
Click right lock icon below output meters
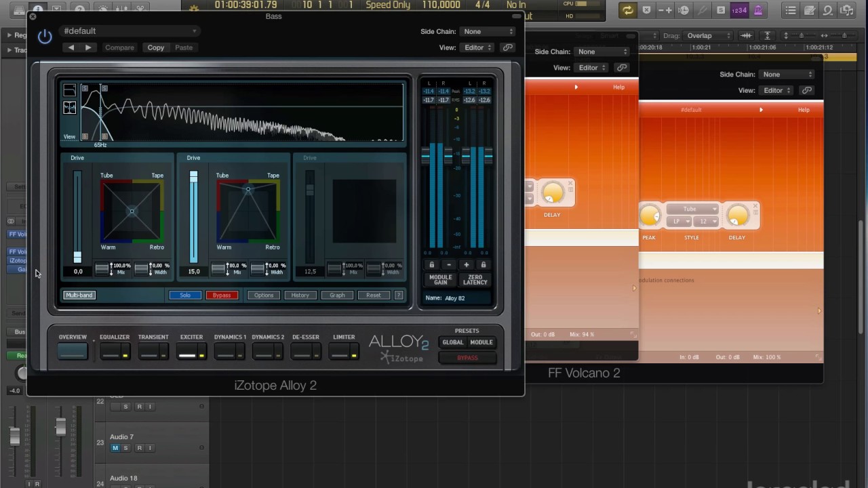484,265
